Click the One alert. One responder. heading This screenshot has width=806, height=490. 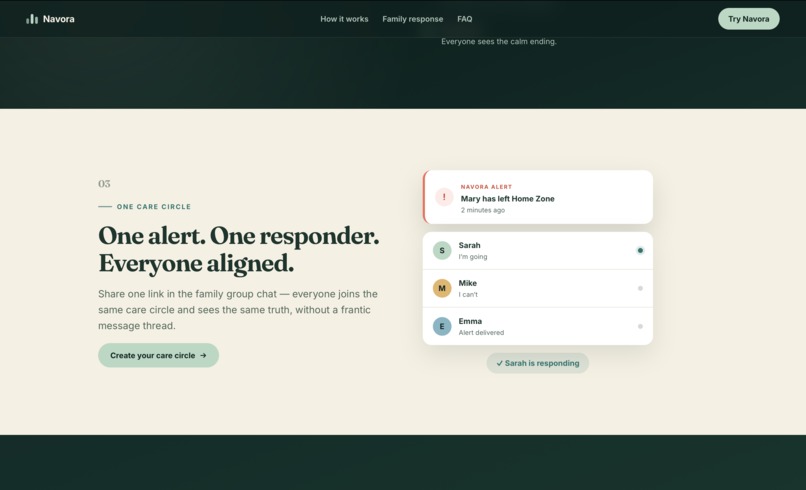click(239, 249)
